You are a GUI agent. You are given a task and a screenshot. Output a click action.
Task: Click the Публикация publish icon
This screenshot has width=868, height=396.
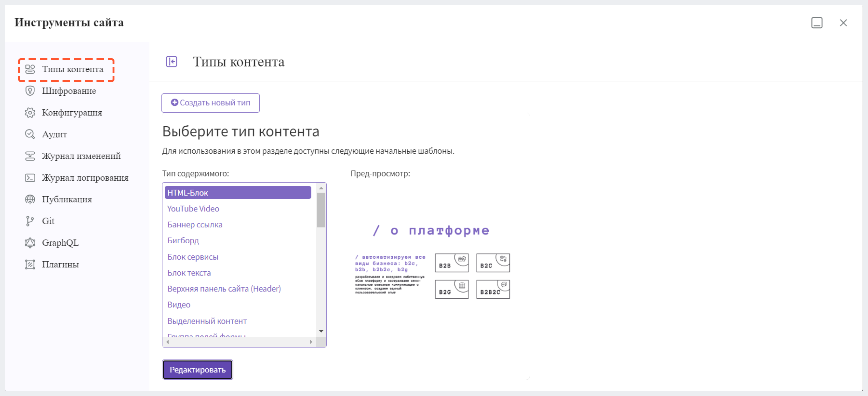click(x=31, y=199)
